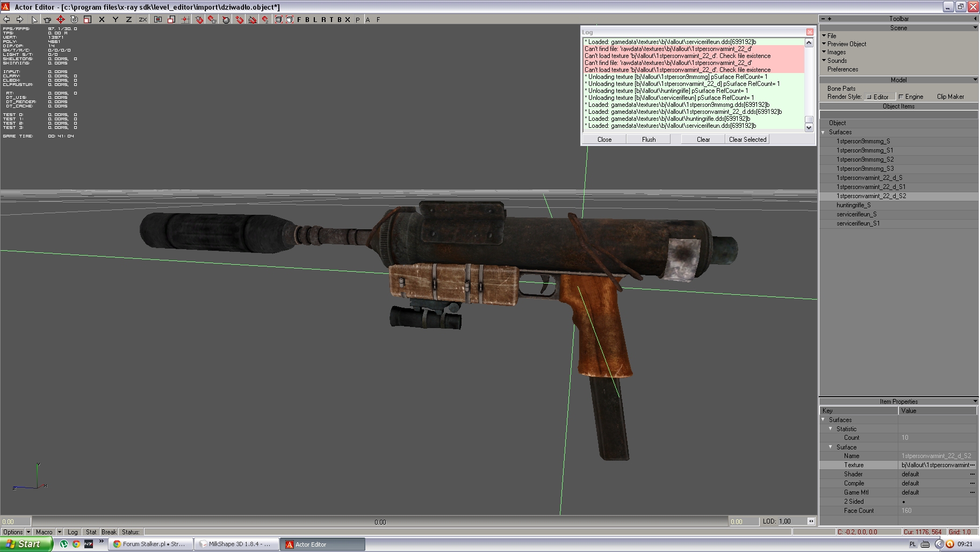Viewport: 980px width, 552px height.
Task: Open the Preview Object menu
Action: pos(846,44)
